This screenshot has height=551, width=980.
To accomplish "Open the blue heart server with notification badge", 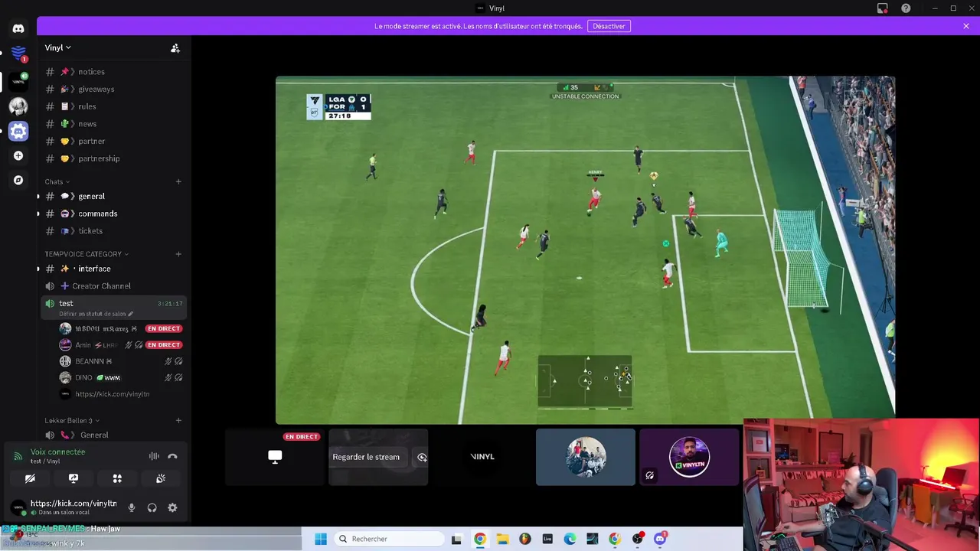I will [18, 54].
